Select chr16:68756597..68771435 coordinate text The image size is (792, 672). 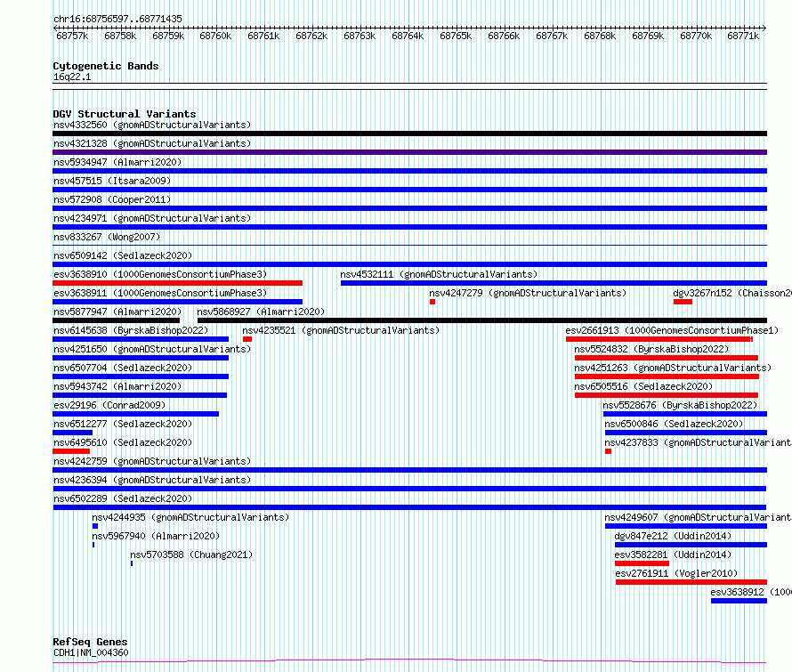click(x=117, y=19)
